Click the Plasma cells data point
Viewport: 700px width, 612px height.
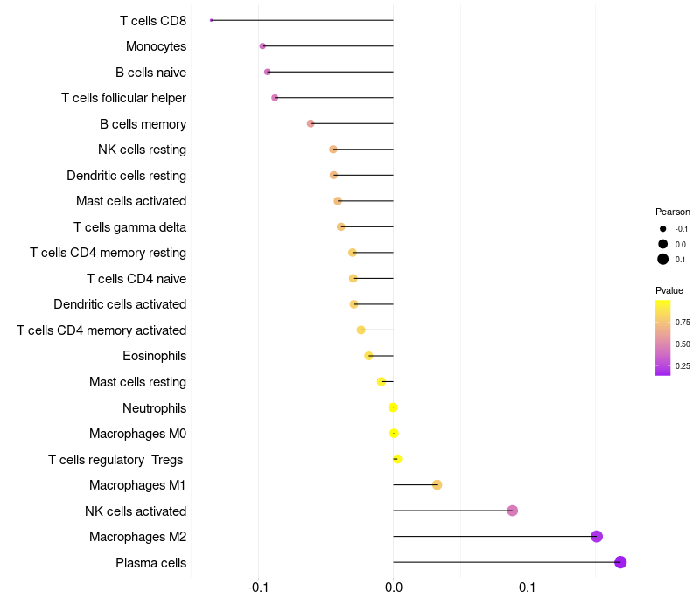tap(620, 562)
